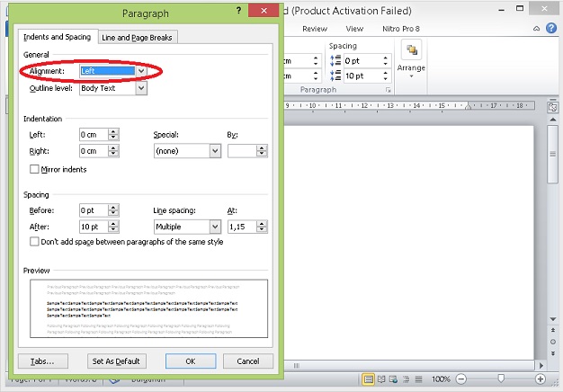Open the Review ribbon tab
563x392 pixels.
click(x=315, y=29)
